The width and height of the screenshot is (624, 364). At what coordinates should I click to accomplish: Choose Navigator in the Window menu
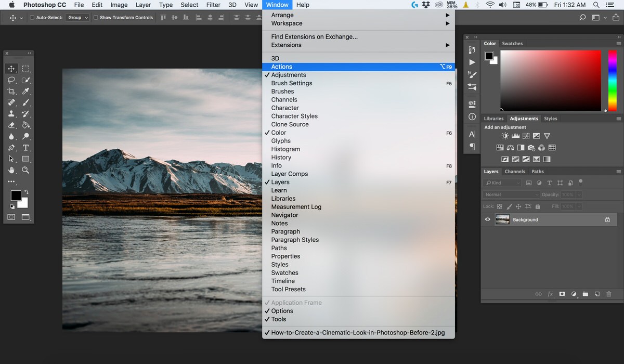pyautogui.click(x=358, y=215)
